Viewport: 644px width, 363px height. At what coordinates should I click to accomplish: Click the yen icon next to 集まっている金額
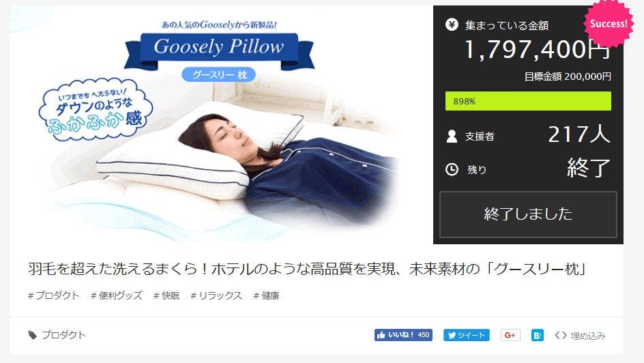452,25
